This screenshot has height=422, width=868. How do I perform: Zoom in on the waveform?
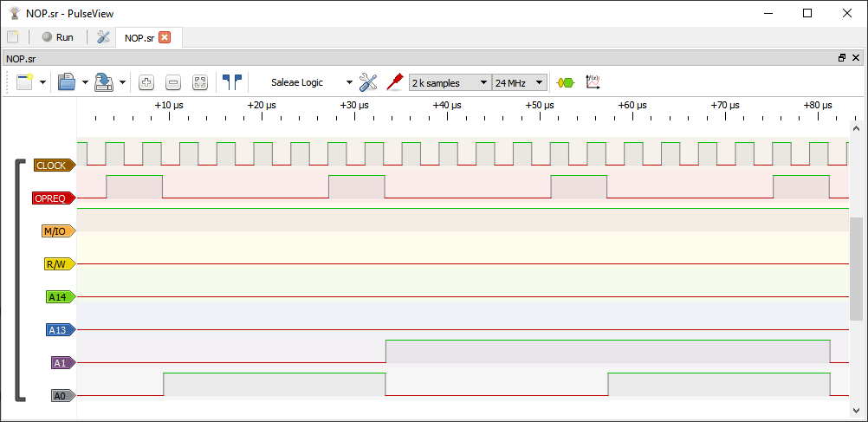(146, 82)
